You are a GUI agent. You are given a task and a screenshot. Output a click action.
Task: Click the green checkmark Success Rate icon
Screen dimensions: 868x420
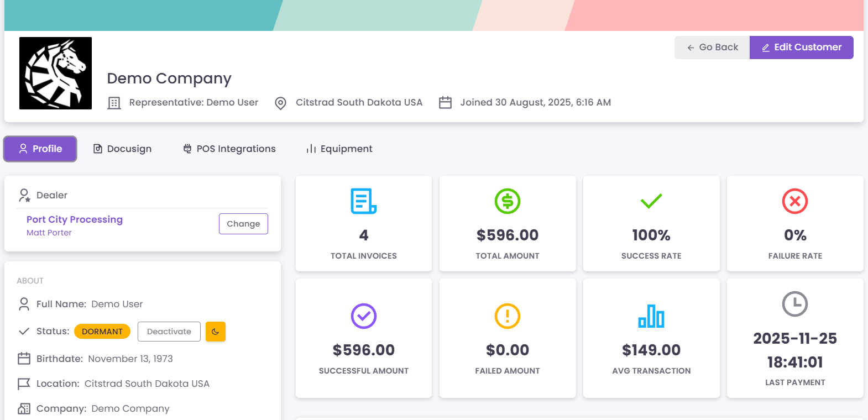(x=651, y=201)
